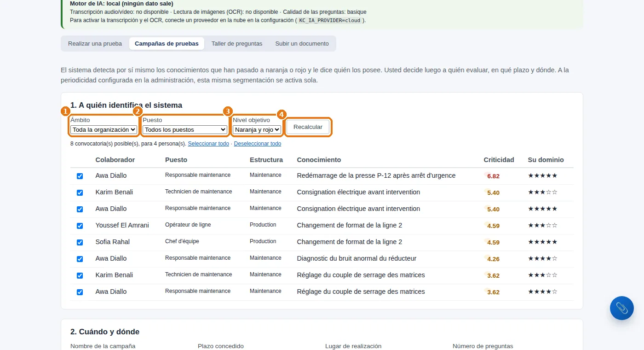Viewport: 644px width, 350px height.
Task: Select the Campañas de pruebas tab
Action: click(x=167, y=44)
